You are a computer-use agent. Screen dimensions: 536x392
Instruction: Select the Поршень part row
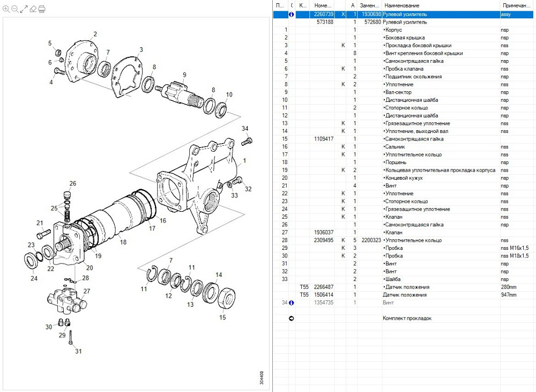point(396,162)
